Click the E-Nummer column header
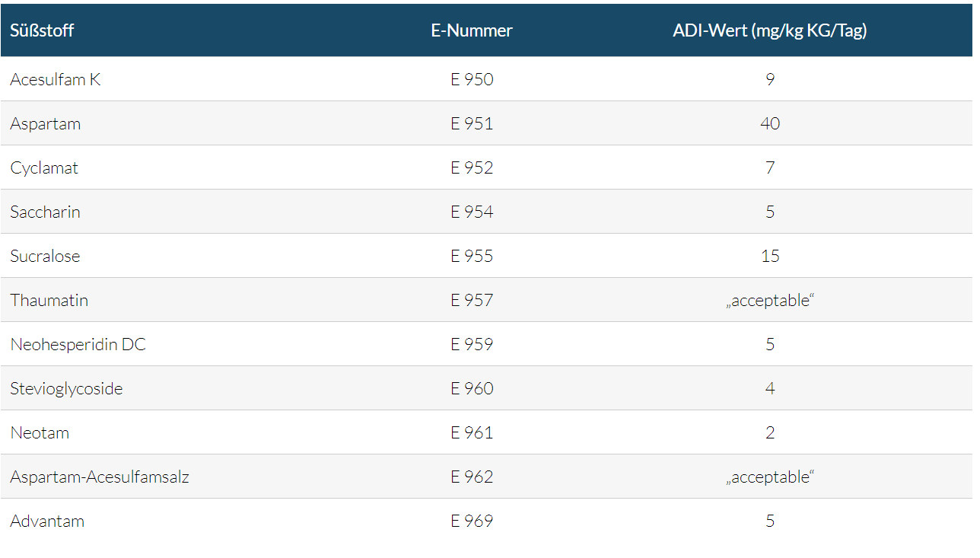 (472, 30)
